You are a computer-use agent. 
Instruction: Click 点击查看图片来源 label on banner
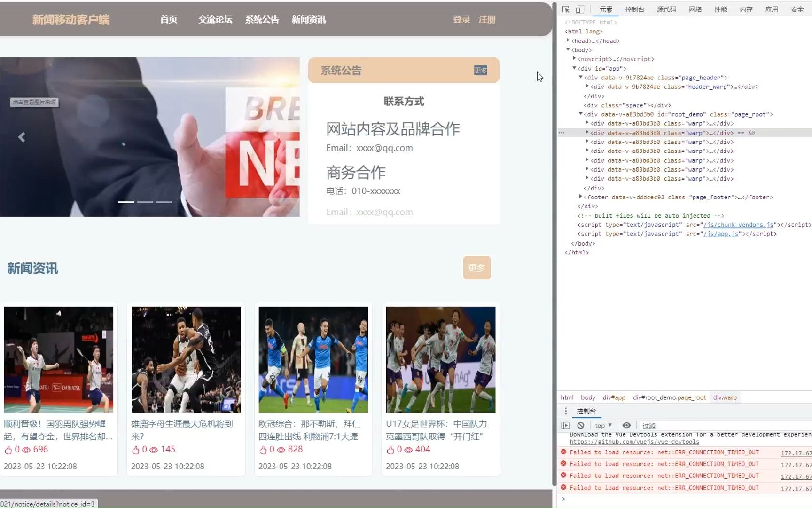click(x=34, y=102)
